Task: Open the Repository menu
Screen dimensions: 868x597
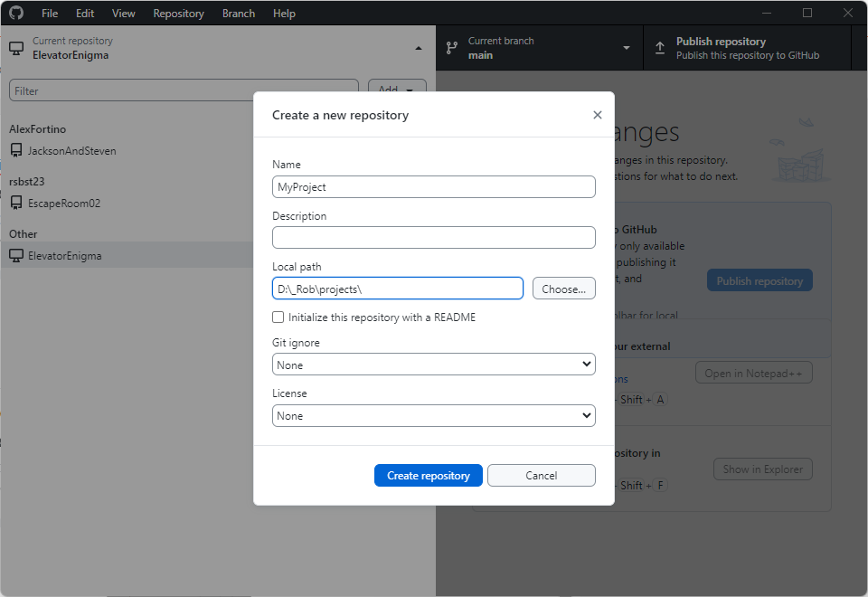Action: 178,14
